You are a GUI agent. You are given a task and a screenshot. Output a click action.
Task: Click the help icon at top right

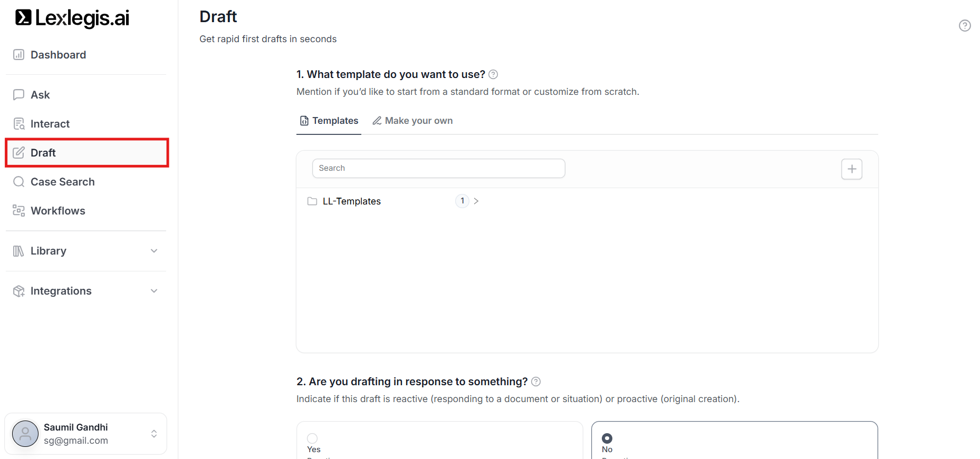(964, 26)
